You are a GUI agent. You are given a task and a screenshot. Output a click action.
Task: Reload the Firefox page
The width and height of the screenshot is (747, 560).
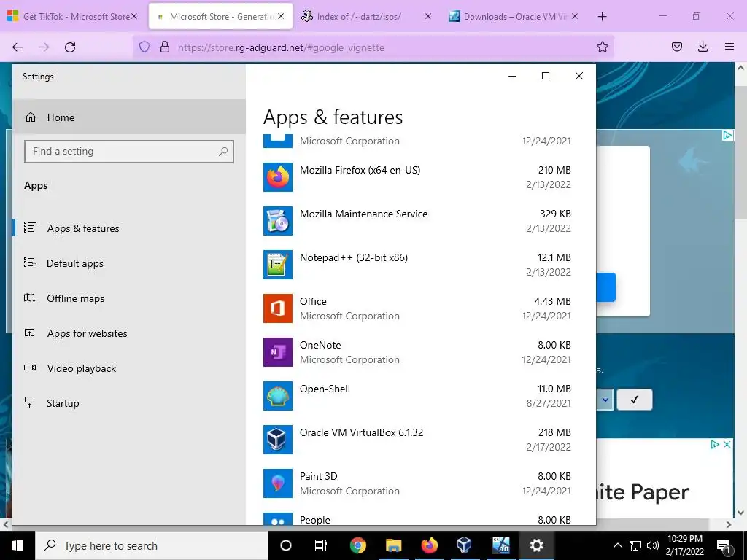click(x=70, y=47)
